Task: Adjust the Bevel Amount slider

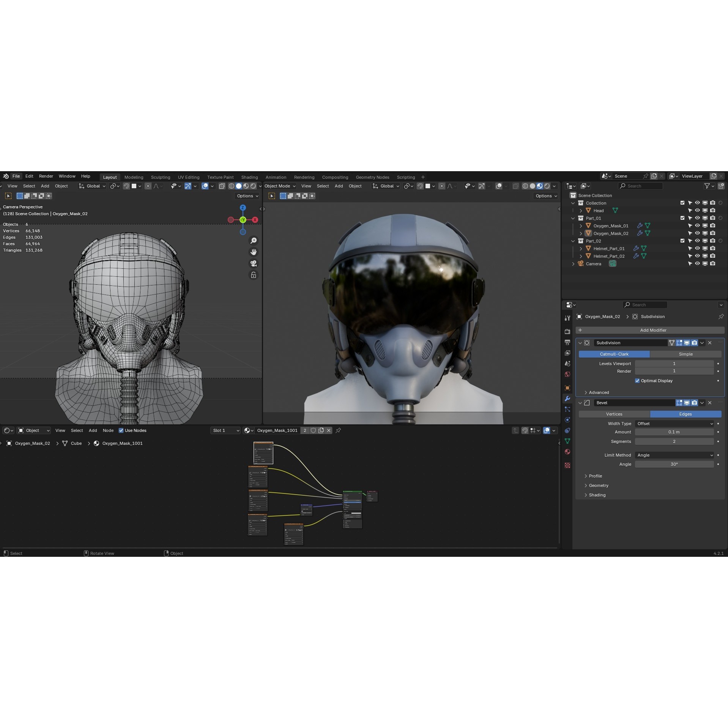Action: (674, 432)
